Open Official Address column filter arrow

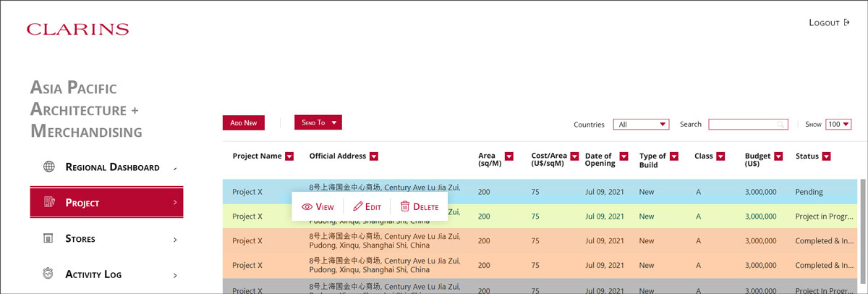(x=374, y=156)
